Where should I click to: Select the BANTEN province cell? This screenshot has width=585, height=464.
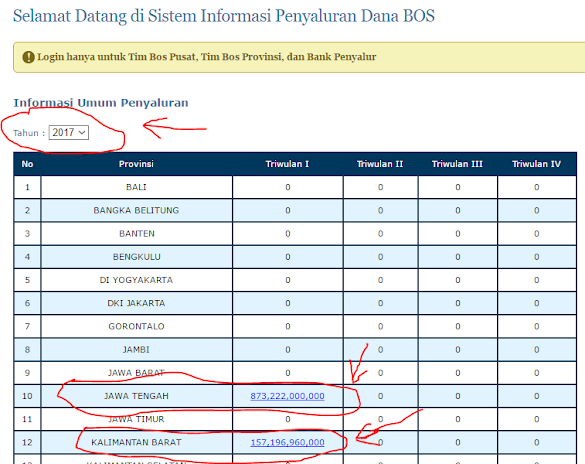click(x=137, y=233)
